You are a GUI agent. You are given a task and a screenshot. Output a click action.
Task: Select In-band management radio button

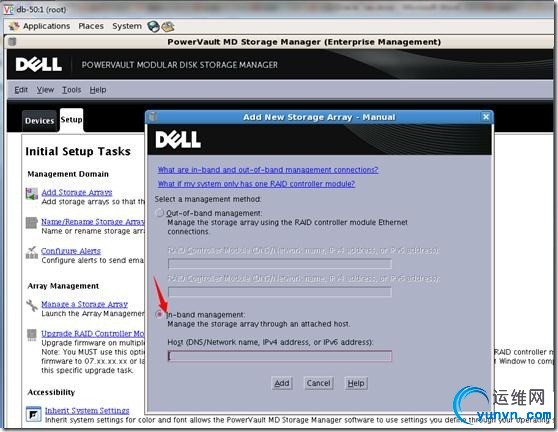click(160, 314)
